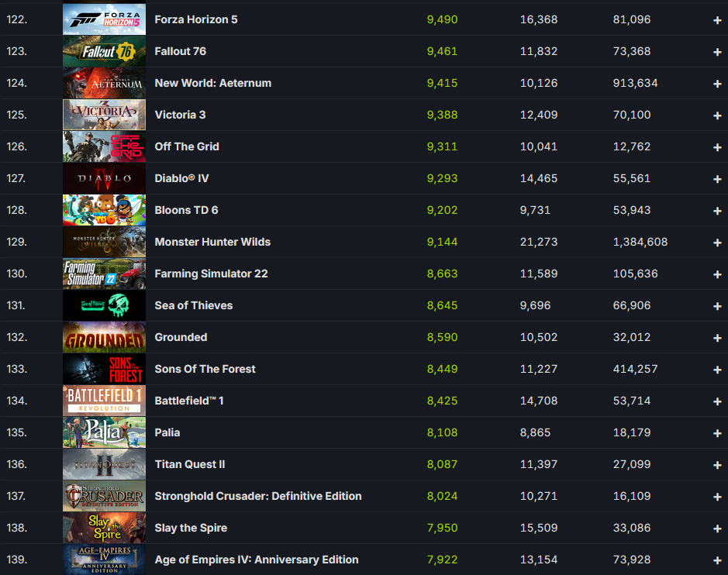Screen dimensions: 728x575
Task: Click the plus icon for Monster Hunter Wilds
Action: (717, 243)
